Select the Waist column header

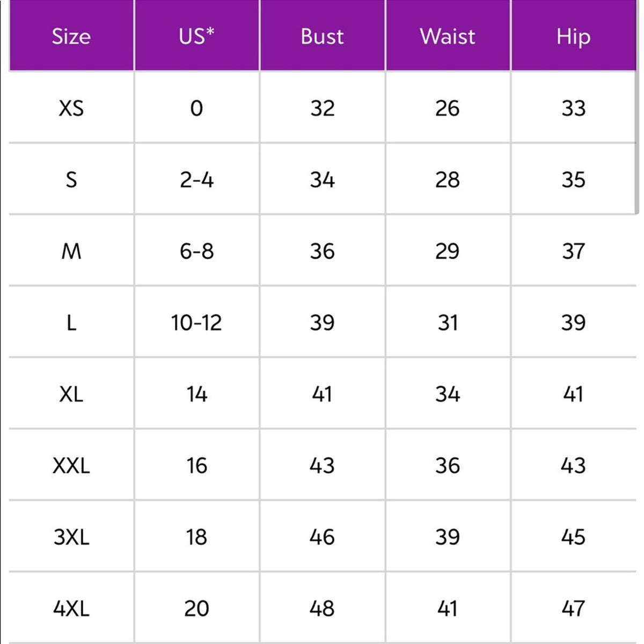tap(448, 36)
